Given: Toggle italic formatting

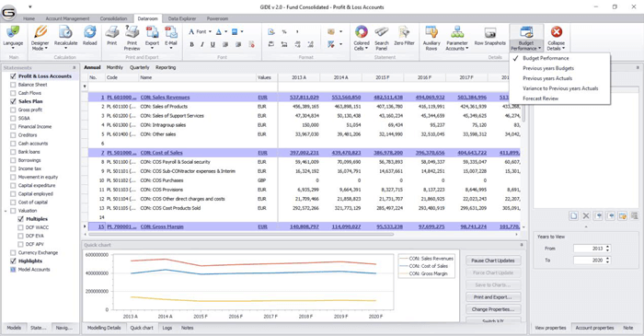Looking at the screenshot, I should (x=202, y=44).
